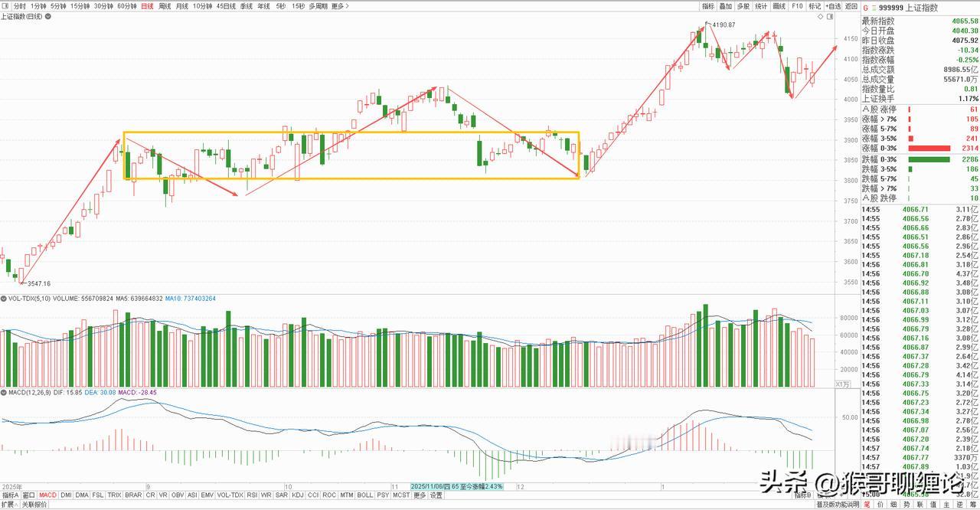Select the CCI indicator tab
Viewport: 980px width, 510px height.
(x=313, y=495)
